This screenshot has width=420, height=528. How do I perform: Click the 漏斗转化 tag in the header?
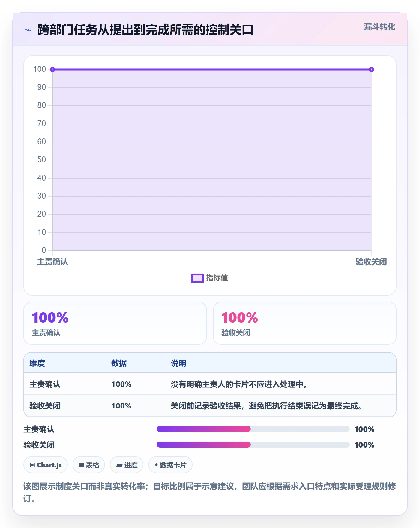(x=379, y=27)
